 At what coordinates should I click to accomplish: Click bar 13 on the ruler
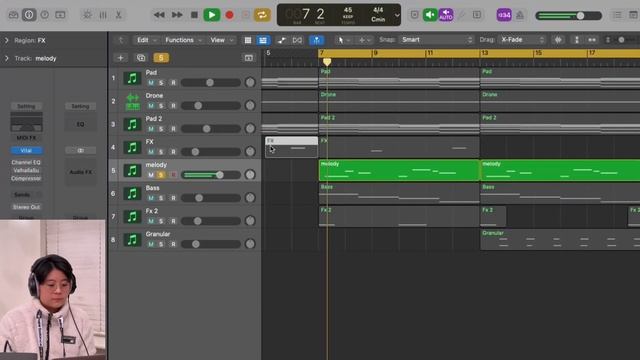[484, 53]
